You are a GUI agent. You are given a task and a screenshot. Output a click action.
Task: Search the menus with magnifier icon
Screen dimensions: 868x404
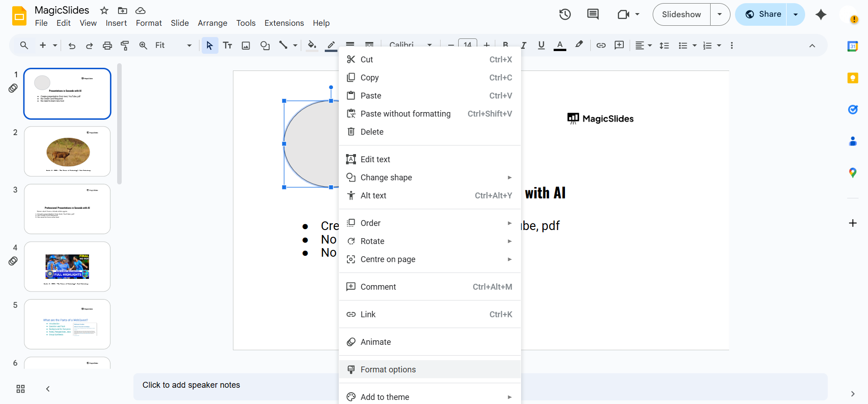pos(24,45)
